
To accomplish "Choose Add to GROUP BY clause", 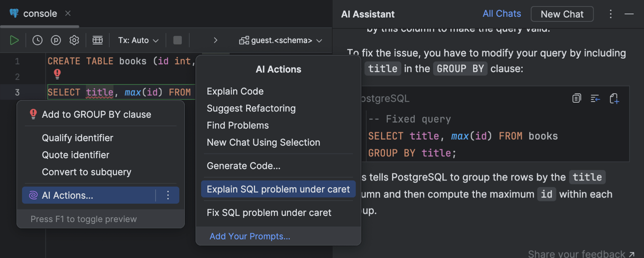I will (96, 114).
